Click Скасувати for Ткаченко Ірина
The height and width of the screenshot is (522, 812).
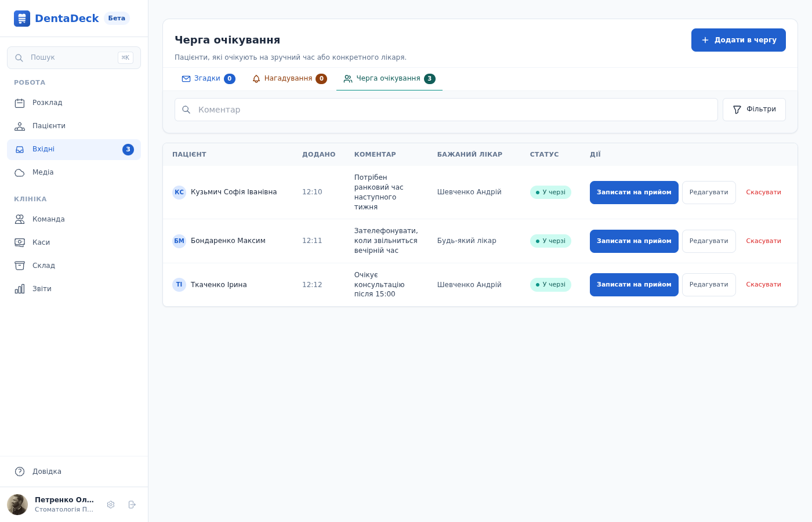(x=763, y=285)
